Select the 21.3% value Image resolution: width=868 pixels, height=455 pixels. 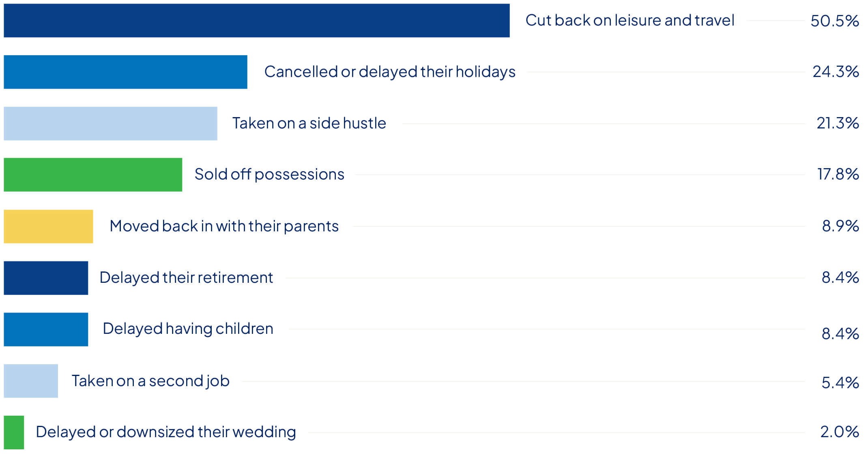click(837, 123)
